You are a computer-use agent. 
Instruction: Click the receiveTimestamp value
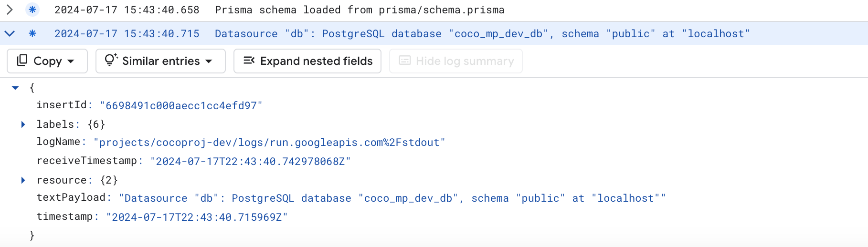pos(251,161)
